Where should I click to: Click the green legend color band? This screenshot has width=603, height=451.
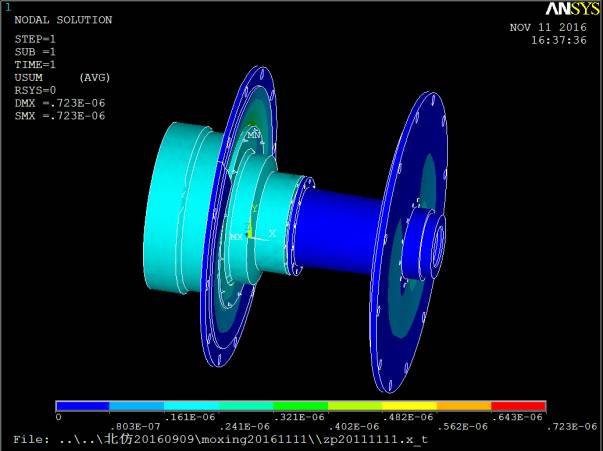(299, 405)
